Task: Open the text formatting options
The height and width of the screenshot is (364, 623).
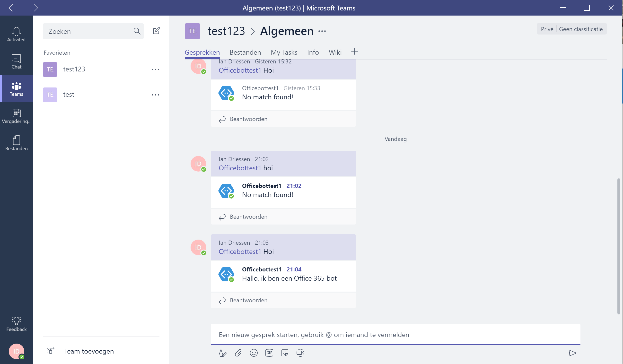Action: coord(222,353)
